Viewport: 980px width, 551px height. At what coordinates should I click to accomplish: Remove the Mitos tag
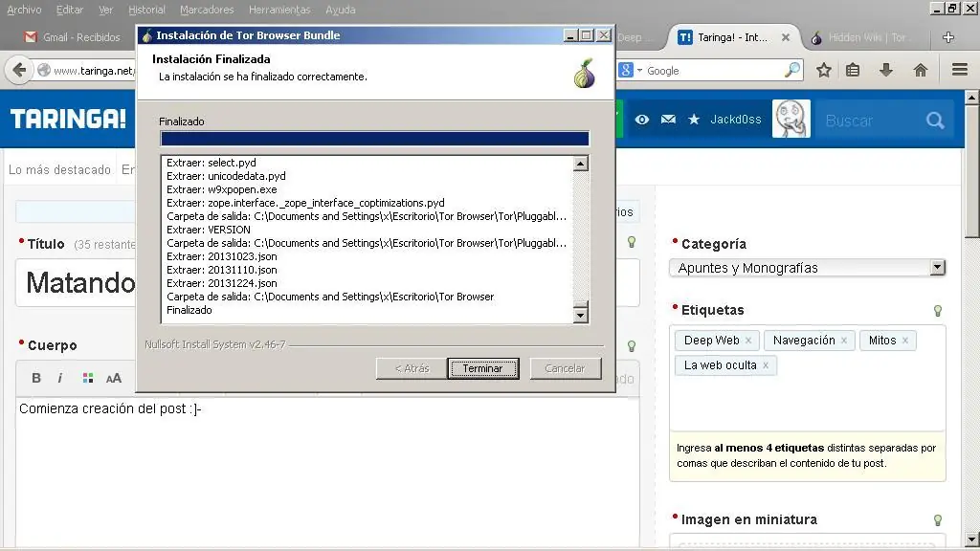tap(905, 341)
